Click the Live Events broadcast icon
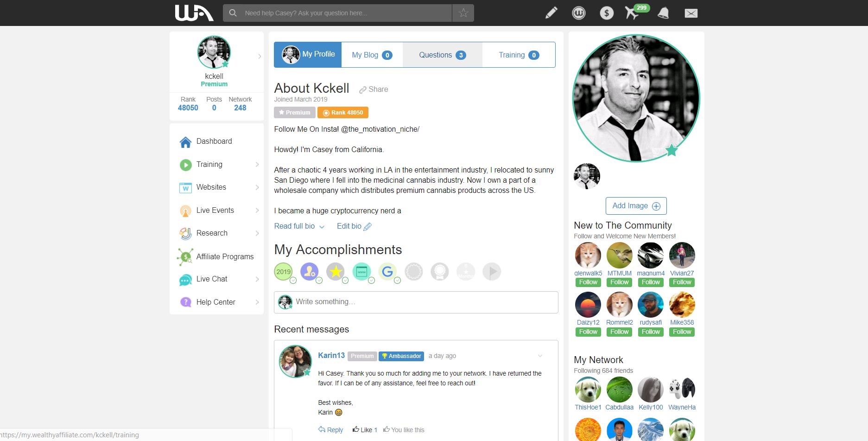 [x=185, y=211]
